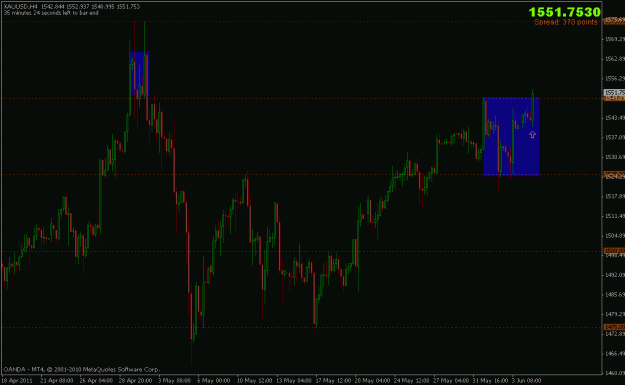Click the 18 Apr 2011 time axis label
The height and width of the screenshot is (385, 625).
17,381
